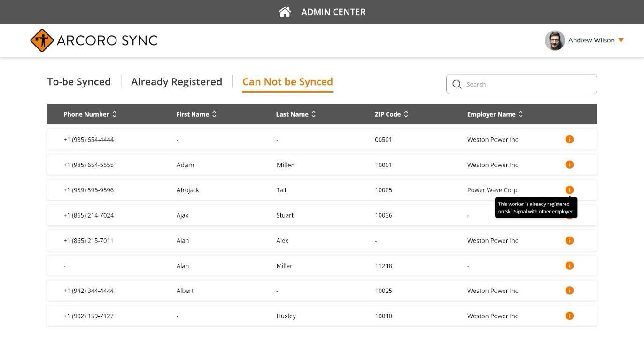Click info icon in Afrojack Tall row
Screen dimensions: 644x363
[x=570, y=190]
